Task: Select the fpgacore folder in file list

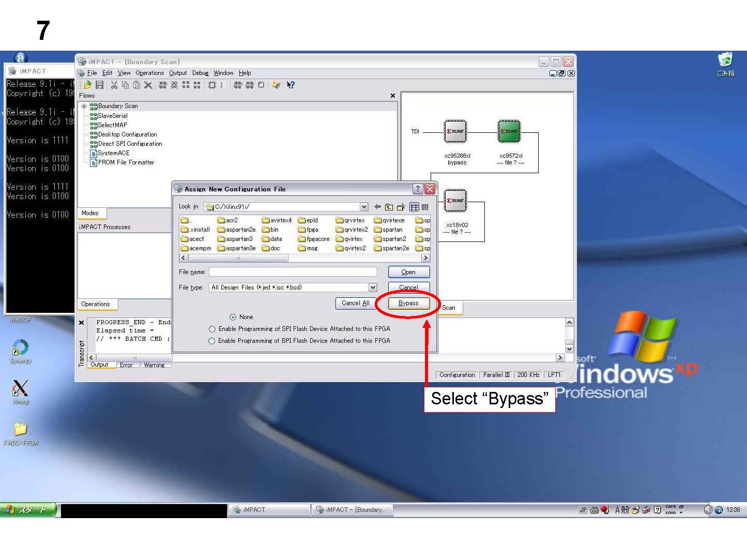Action: (314, 239)
